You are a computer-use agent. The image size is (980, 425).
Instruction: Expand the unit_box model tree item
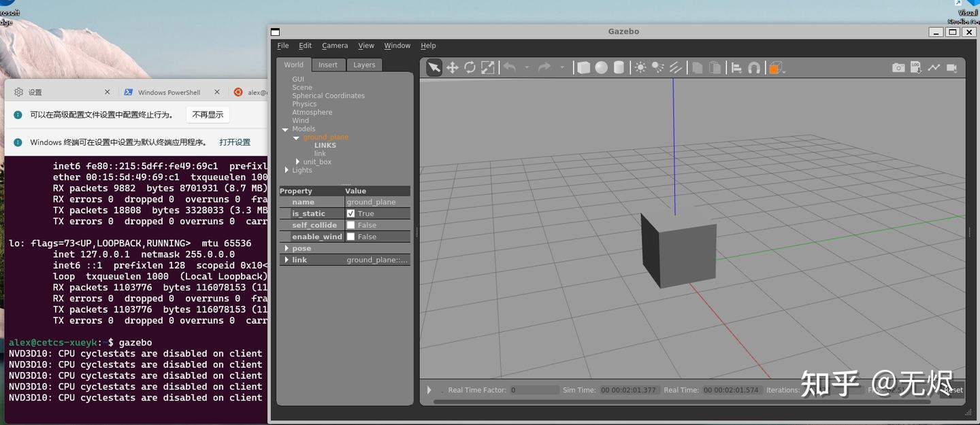coord(297,162)
